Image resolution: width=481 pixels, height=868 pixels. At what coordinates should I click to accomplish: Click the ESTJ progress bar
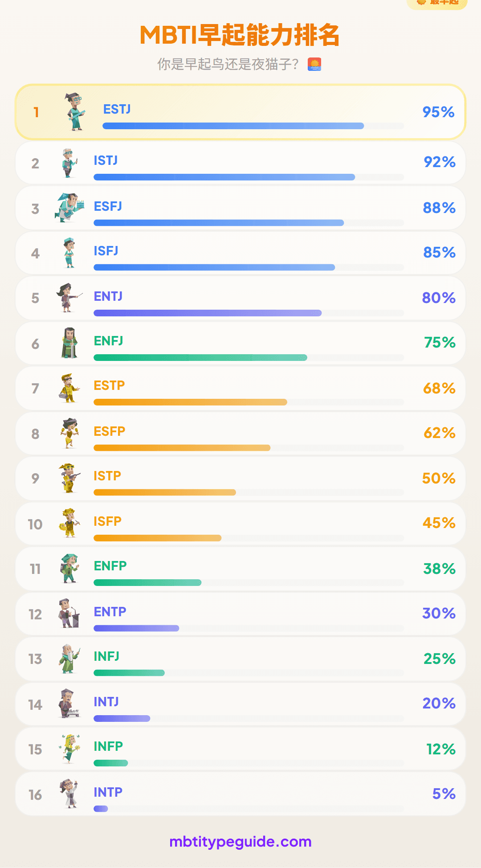coord(233,126)
